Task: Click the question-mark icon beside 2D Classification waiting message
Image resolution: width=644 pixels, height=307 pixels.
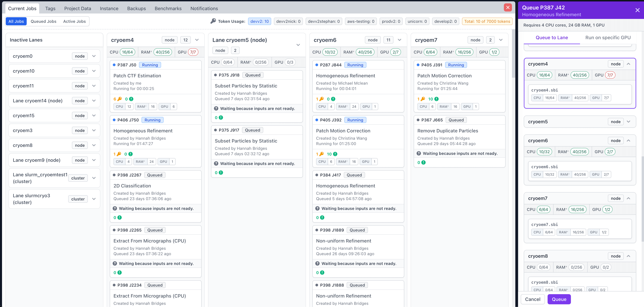Action: (115, 208)
